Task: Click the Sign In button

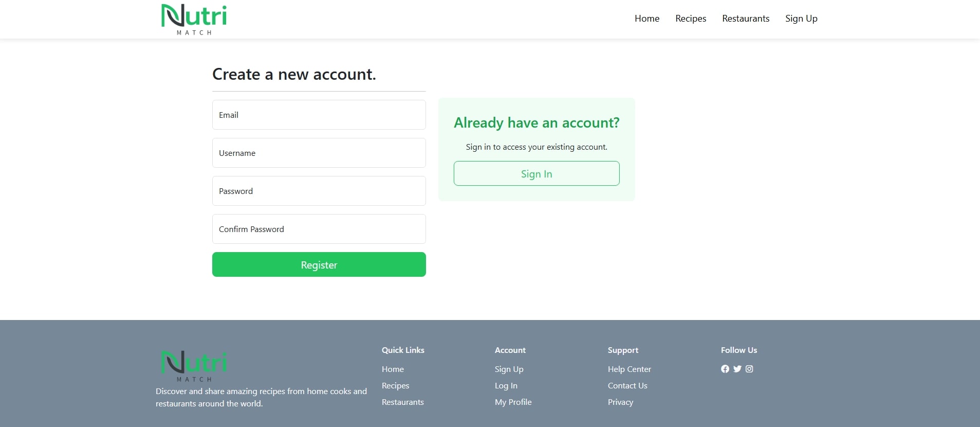Action: [x=536, y=174]
